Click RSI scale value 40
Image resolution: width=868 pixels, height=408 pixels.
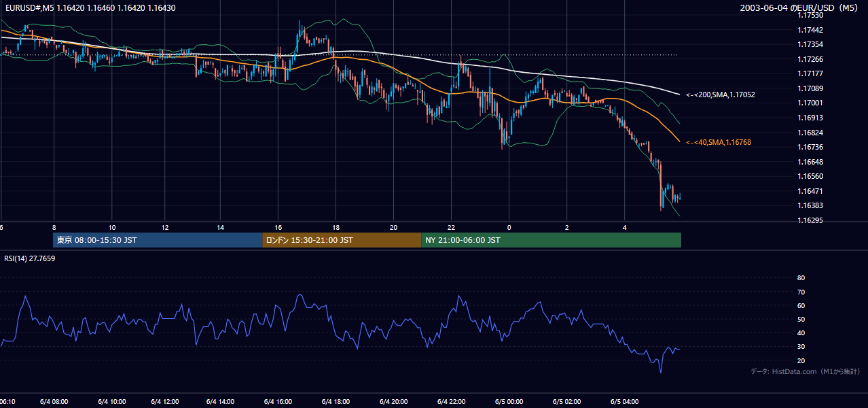tap(801, 333)
